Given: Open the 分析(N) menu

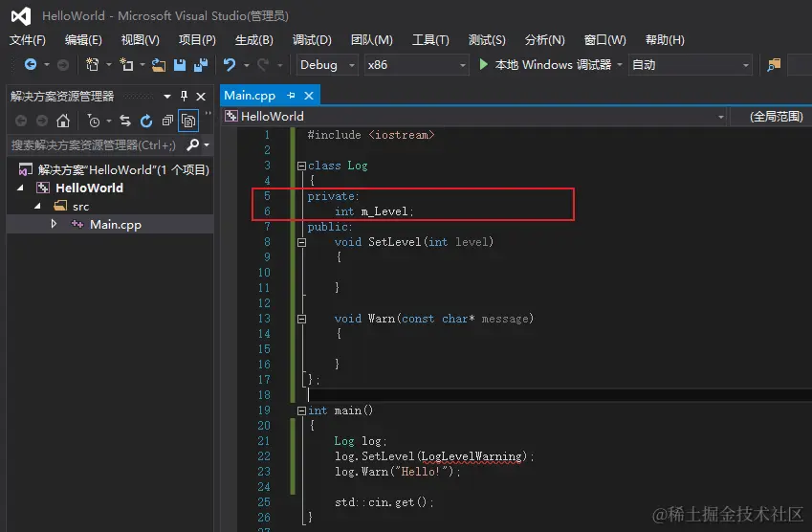Looking at the screenshot, I should point(545,40).
